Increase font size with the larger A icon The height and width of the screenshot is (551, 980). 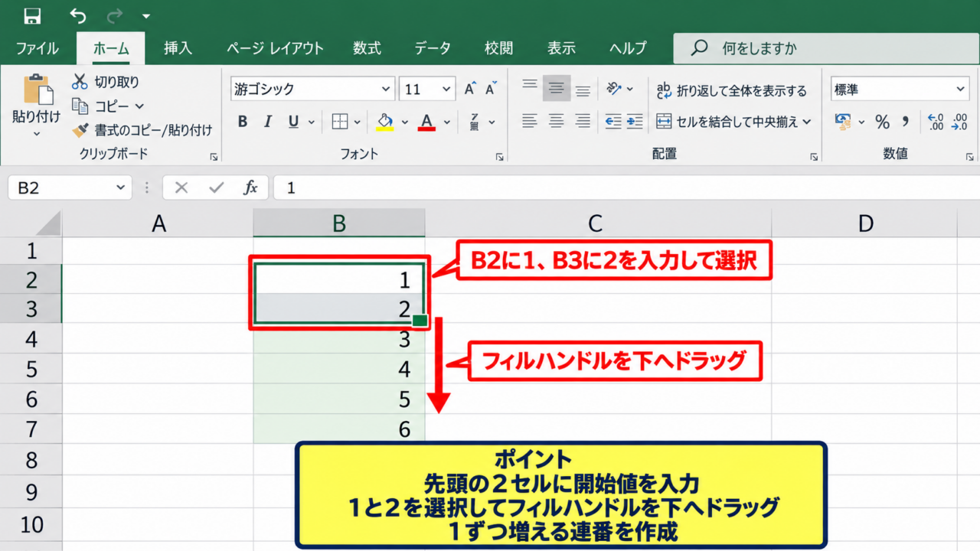tap(470, 89)
